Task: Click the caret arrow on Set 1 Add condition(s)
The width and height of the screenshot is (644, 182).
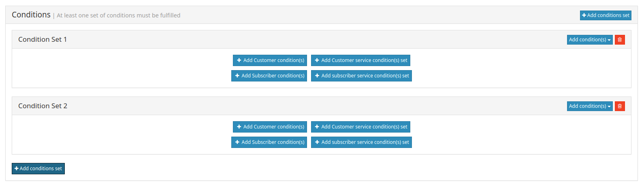Action: [x=609, y=40]
